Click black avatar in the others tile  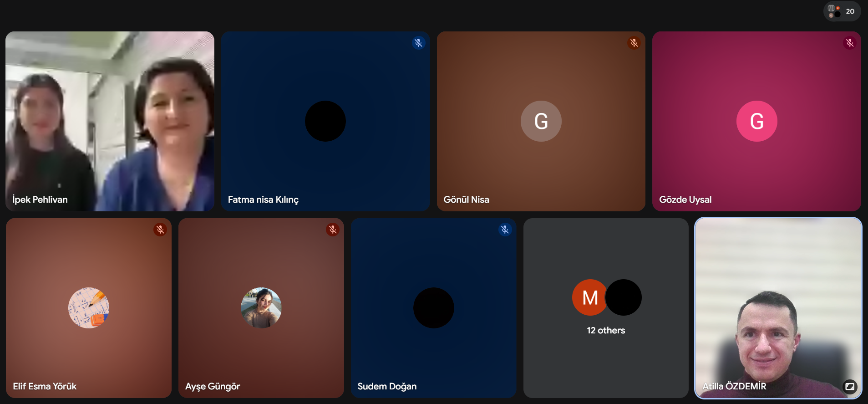pyautogui.click(x=624, y=297)
